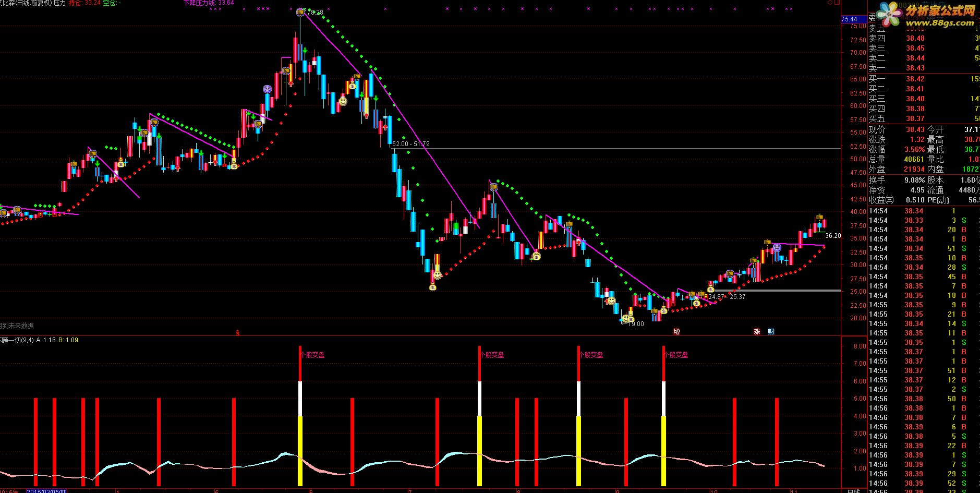980x493 pixels.
Task: Select the 14:56 38.38 50 B tick row
Action: (x=924, y=399)
